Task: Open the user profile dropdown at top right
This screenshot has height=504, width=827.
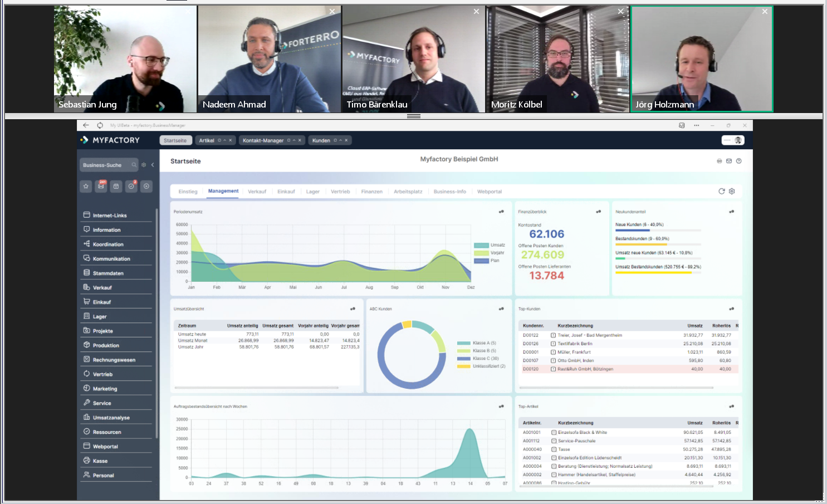Action: coord(733,140)
